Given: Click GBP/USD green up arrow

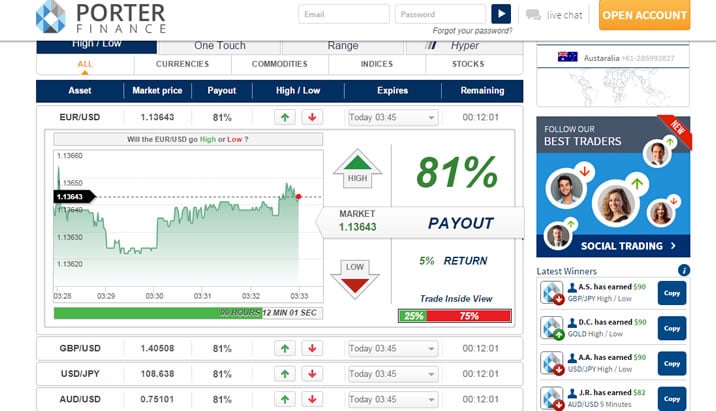Looking at the screenshot, I should click(x=285, y=348).
